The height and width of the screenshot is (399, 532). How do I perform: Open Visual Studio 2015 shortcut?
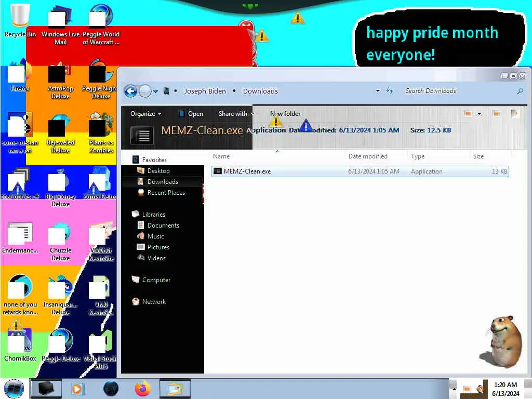pos(101,350)
